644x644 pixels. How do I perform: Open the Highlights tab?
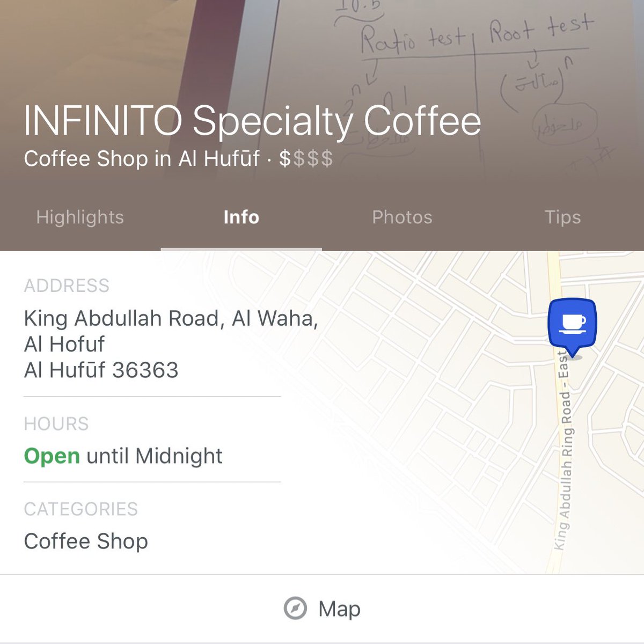tap(80, 217)
